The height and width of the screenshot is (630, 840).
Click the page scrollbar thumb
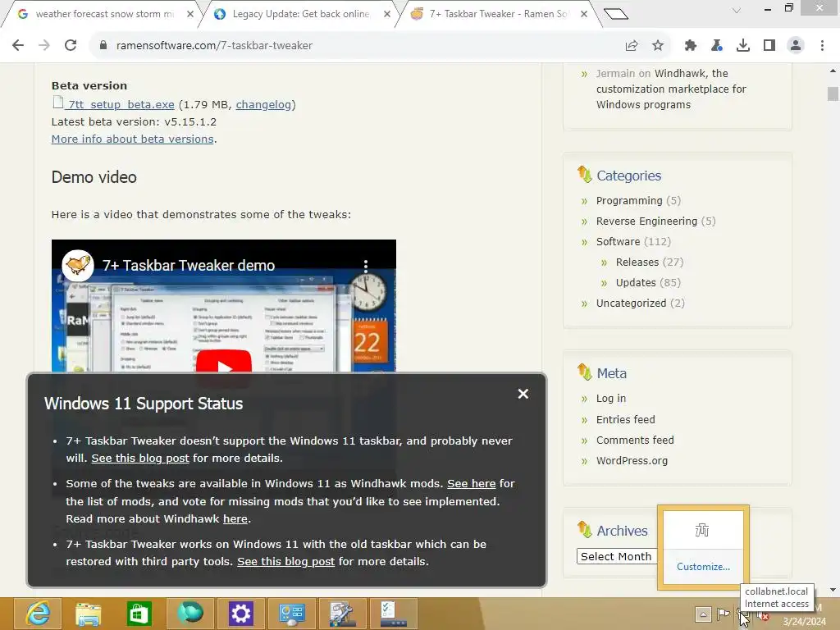833,94
